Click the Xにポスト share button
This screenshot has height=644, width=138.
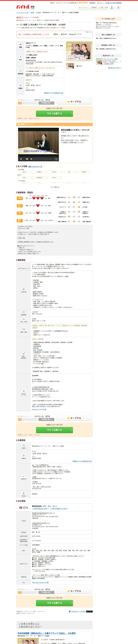click(89, 611)
